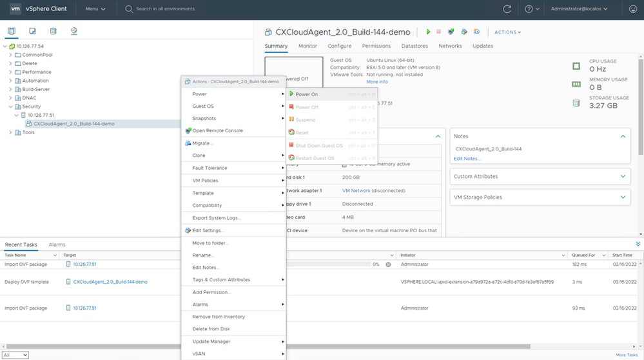This screenshot has height=360, width=644.
Task: Cancel the Import OVF package task
Action: click(388, 265)
